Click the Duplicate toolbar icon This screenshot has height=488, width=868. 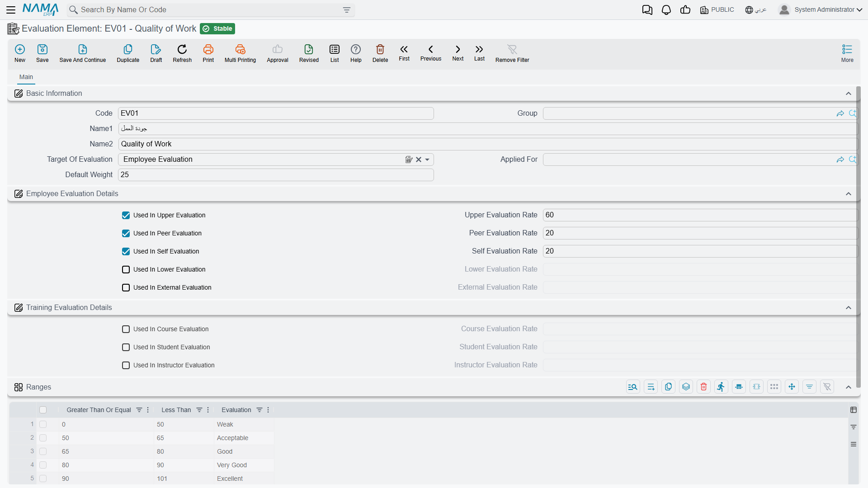click(x=128, y=49)
